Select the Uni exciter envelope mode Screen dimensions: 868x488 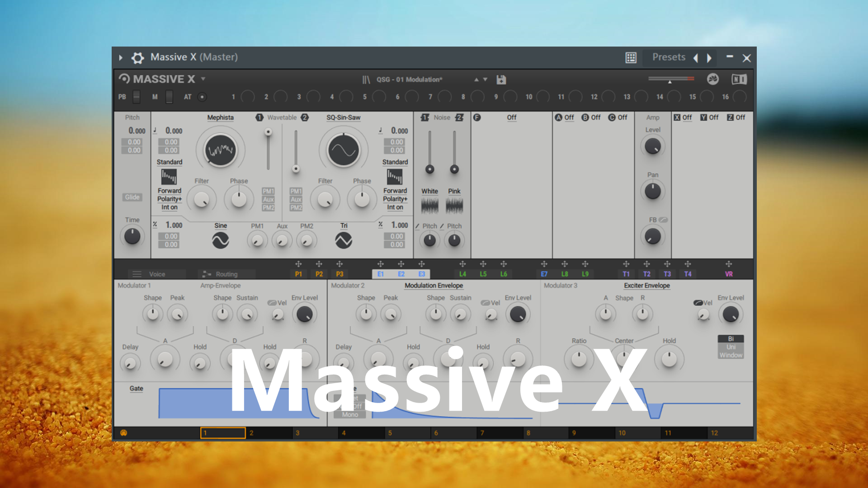coord(731,347)
